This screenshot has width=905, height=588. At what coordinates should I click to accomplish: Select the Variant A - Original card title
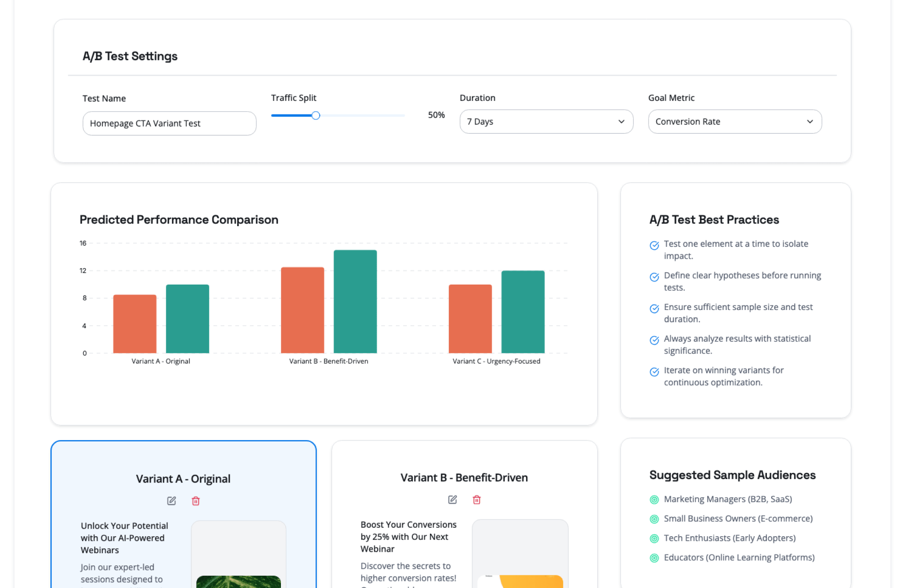tap(183, 479)
